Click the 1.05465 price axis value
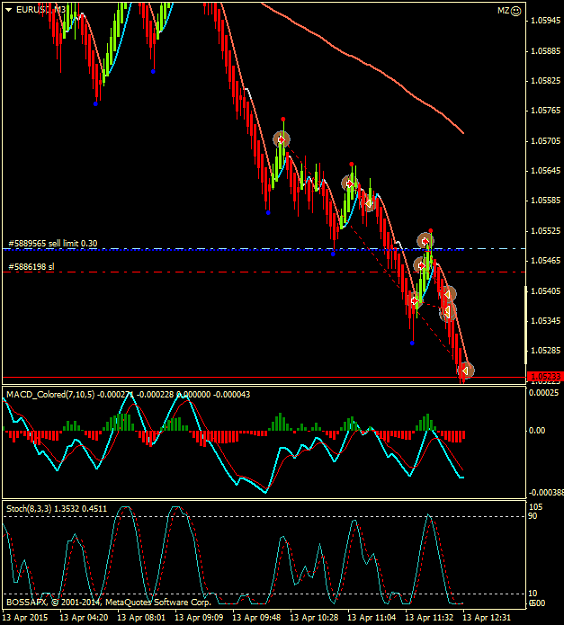Screen dimensions: 564x625 [x=546, y=261]
